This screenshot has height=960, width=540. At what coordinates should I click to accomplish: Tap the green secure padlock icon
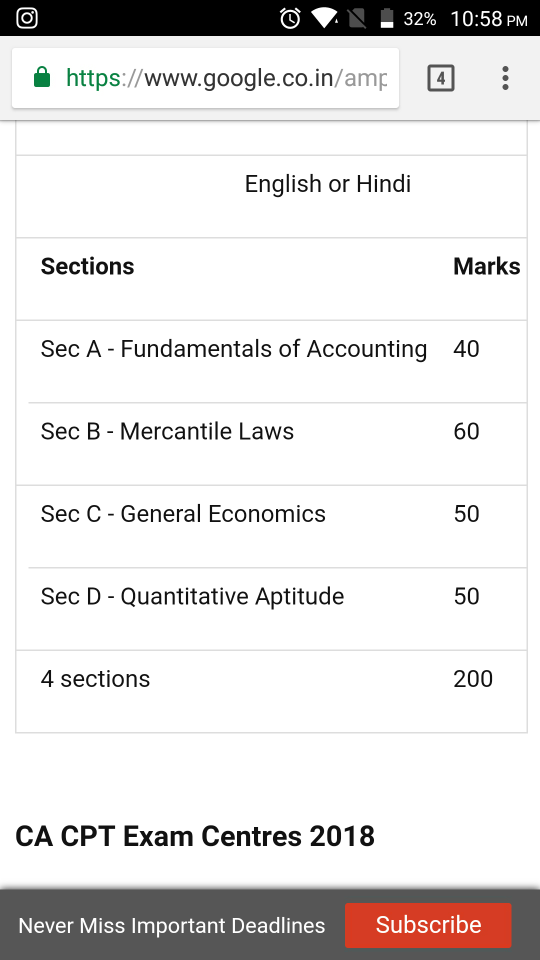(x=42, y=78)
